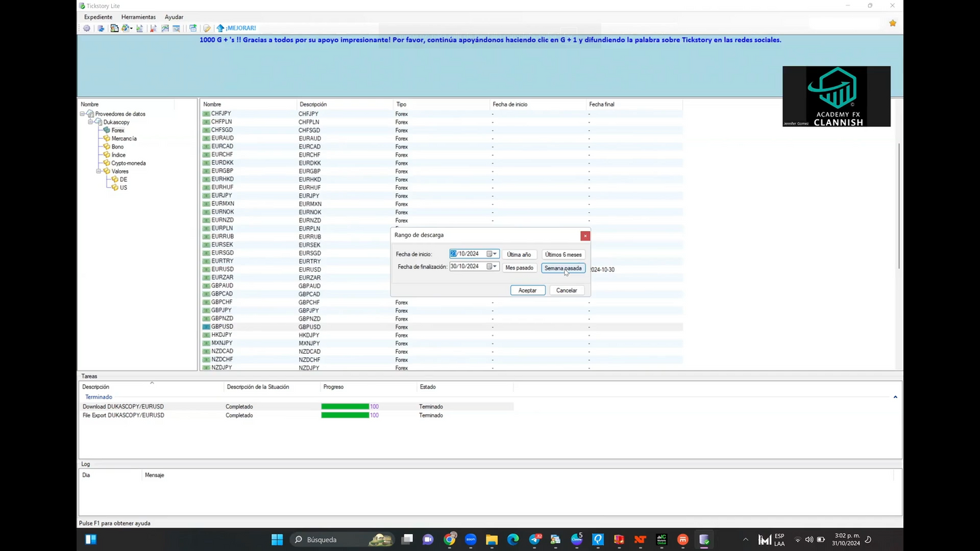Viewport: 980px width, 551px height.
Task: Select Índice in the provider tree
Action: (118, 155)
